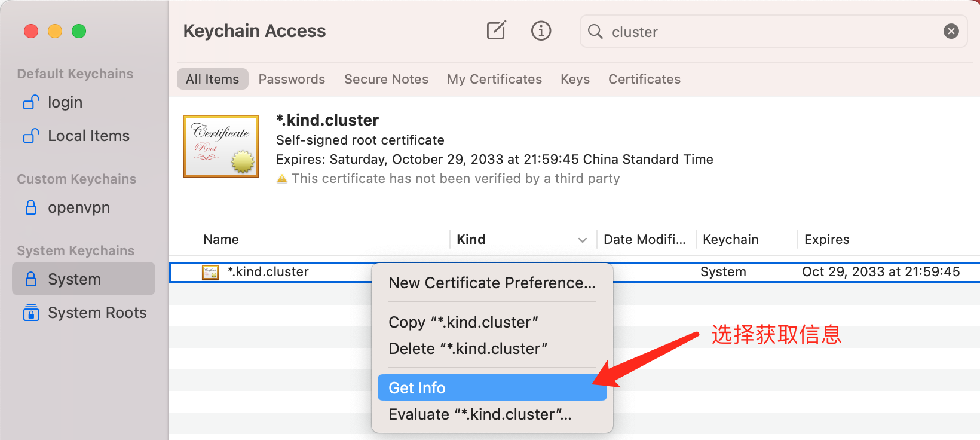Click the compose new keychain item icon
The height and width of the screenshot is (440, 980).
point(496,30)
